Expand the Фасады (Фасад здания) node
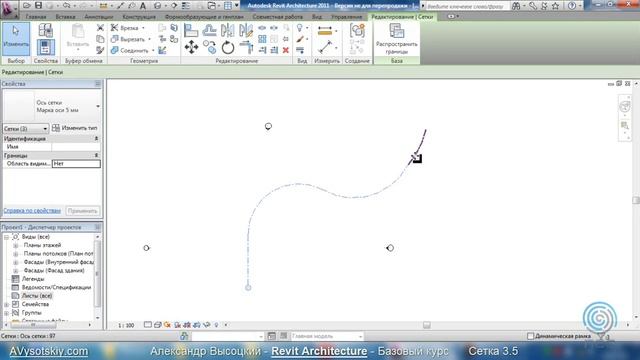 16,271
